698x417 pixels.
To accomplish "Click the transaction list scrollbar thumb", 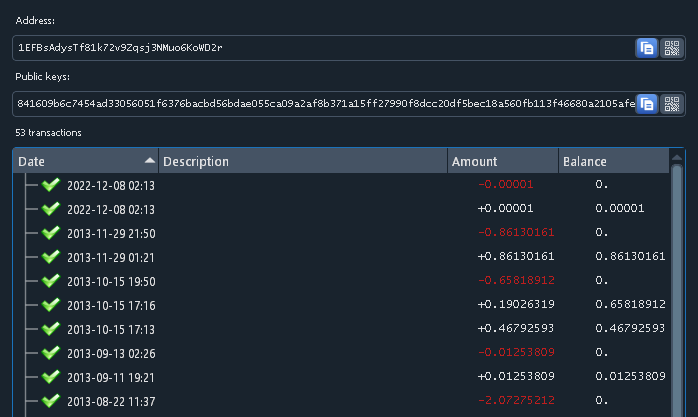I will click(677, 290).
